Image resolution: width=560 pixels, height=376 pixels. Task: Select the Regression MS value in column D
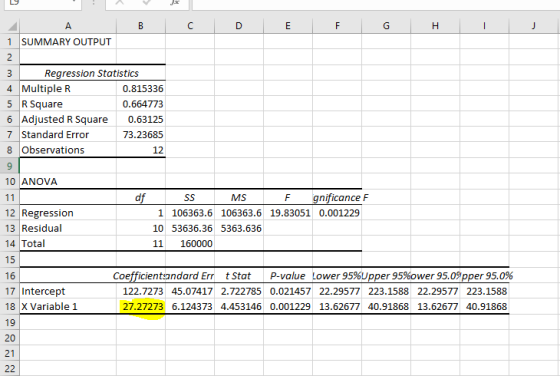pos(239,213)
